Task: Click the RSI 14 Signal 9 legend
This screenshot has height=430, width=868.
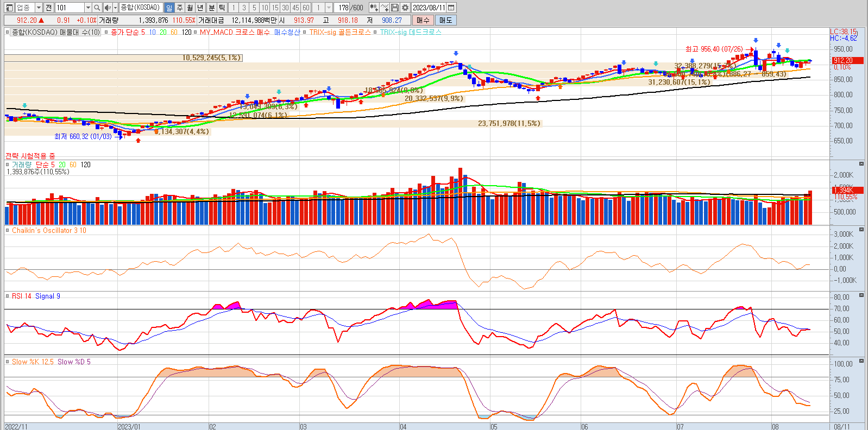Action: click(36, 296)
